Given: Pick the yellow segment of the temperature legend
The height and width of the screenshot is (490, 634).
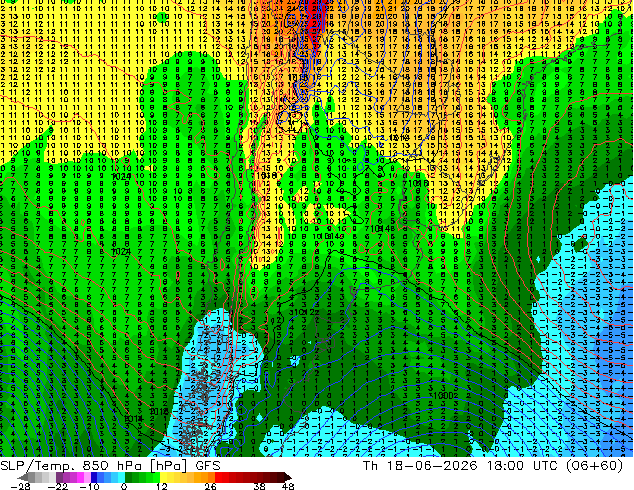Looking at the screenshot, I should [x=163, y=477].
